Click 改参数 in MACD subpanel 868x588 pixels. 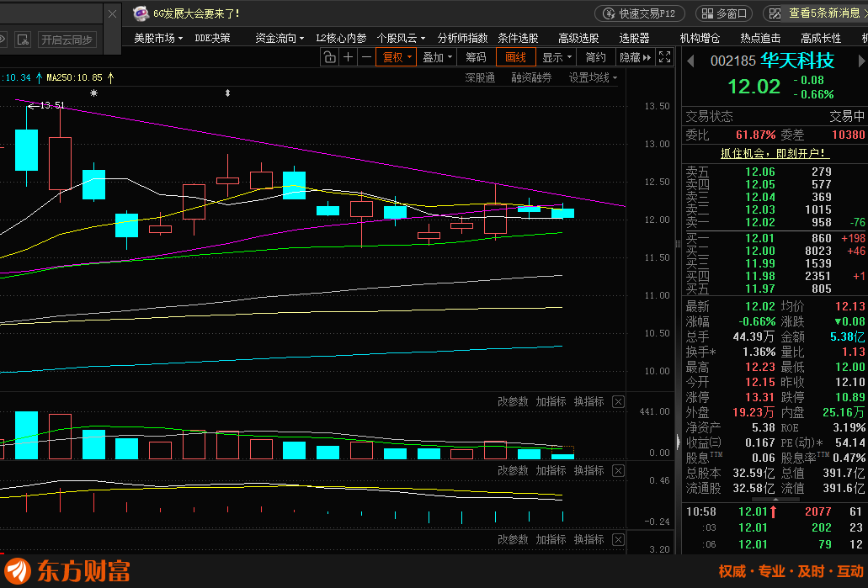click(513, 471)
